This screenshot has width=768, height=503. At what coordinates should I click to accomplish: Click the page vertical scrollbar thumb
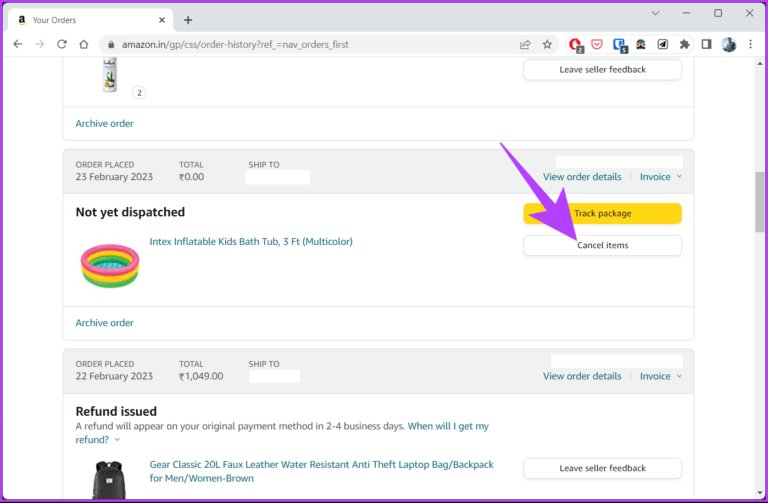(x=760, y=202)
